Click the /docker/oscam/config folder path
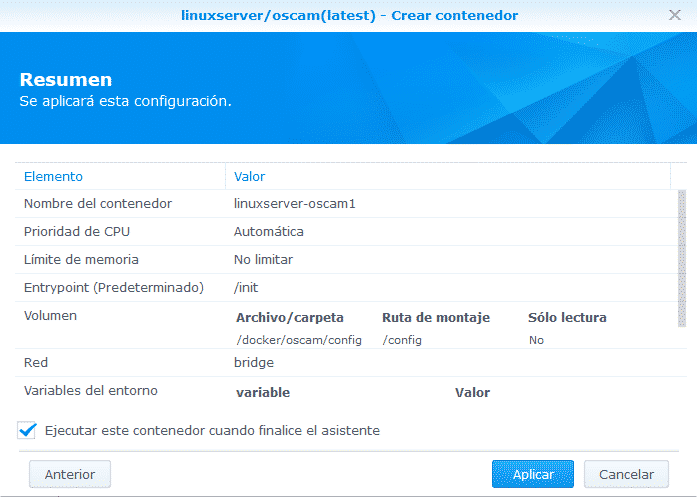Screen dimensions: 697x497 pyautogui.click(x=299, y=340)
